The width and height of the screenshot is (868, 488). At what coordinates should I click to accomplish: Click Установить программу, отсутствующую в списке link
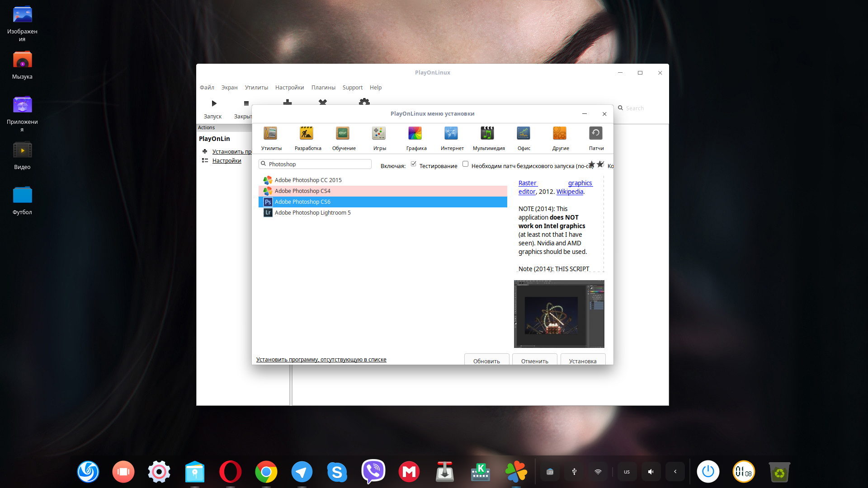coord(321,359)
